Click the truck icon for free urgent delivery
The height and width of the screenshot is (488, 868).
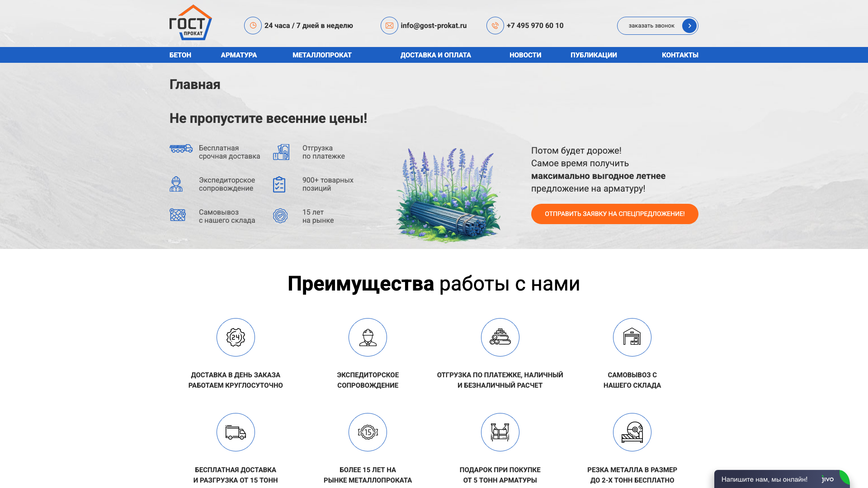181,149
